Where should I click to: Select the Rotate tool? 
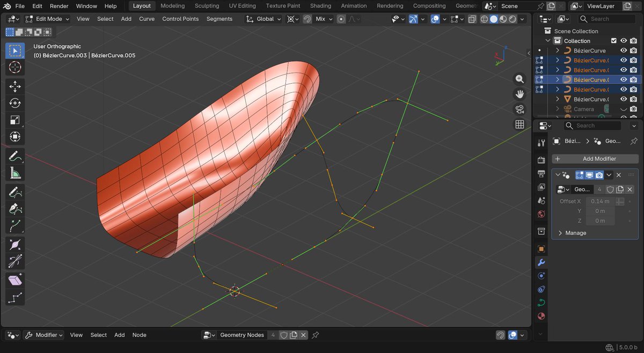click(14, 103)
